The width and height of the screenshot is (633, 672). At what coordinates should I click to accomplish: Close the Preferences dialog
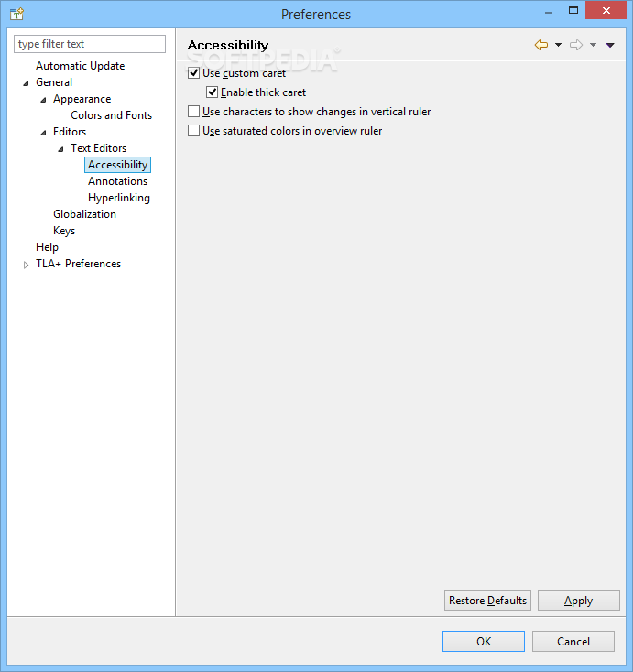pyautogui.click(x=606, y=11)
